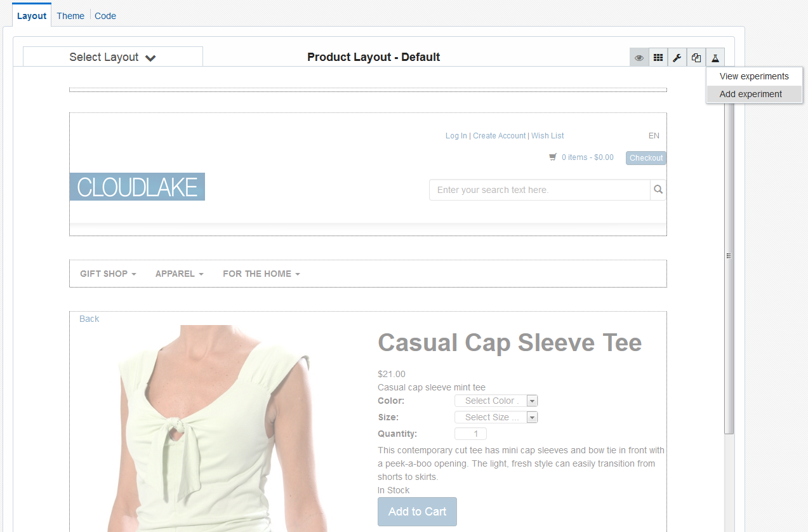Screen dimensions: 808x532
Task: Open the Select Color dropdown
Action: click(x=496, y=401)
